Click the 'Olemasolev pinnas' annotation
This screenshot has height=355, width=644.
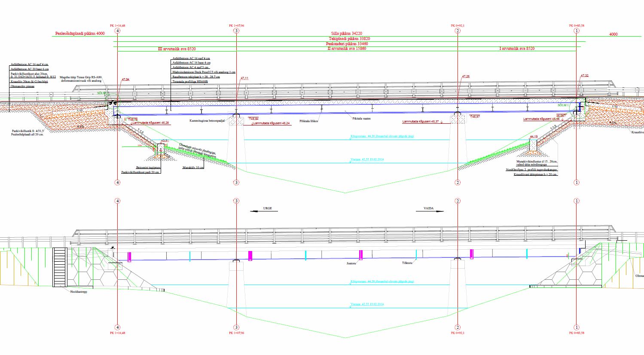(22, 86)
